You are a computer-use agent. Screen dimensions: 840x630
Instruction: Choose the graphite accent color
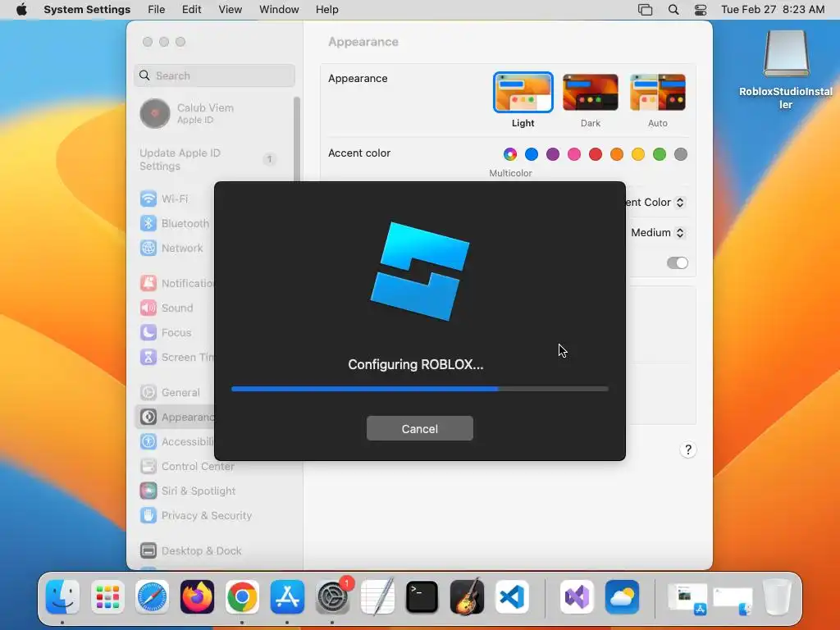[x=681, y=154]
